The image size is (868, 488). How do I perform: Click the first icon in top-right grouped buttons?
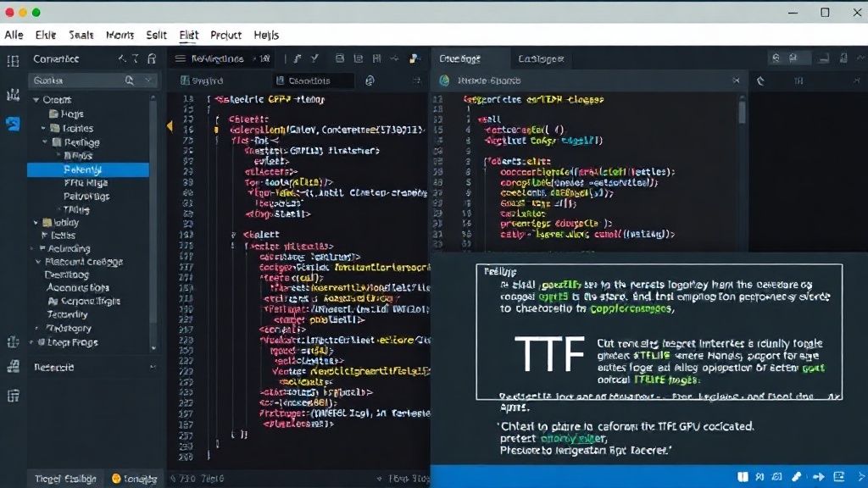776,58
